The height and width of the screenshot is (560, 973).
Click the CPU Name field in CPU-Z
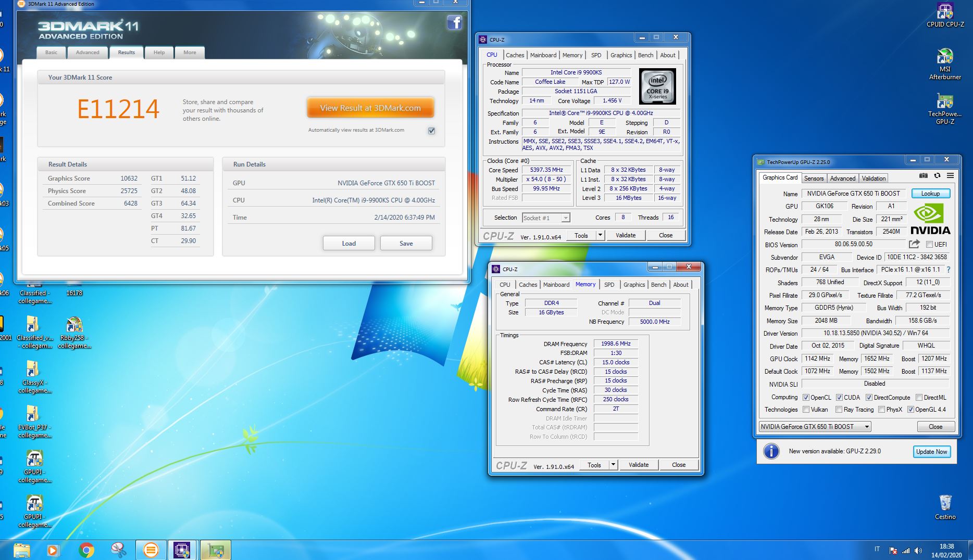[x=576, y=72]
